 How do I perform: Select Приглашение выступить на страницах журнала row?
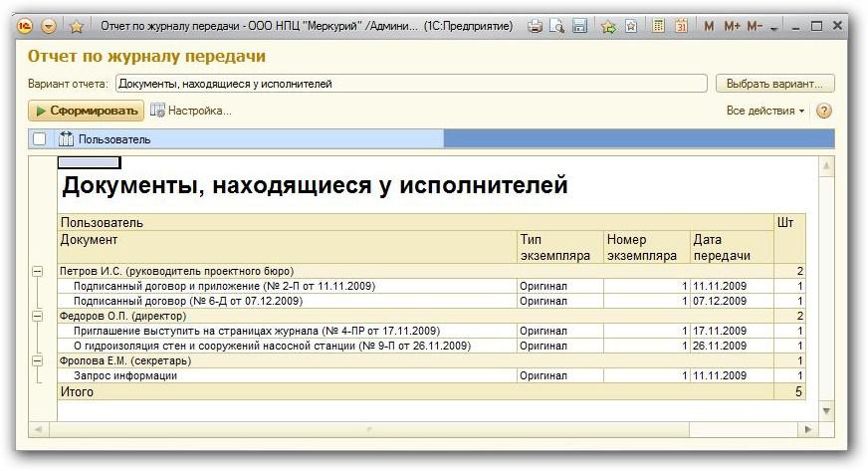(431, 331)
